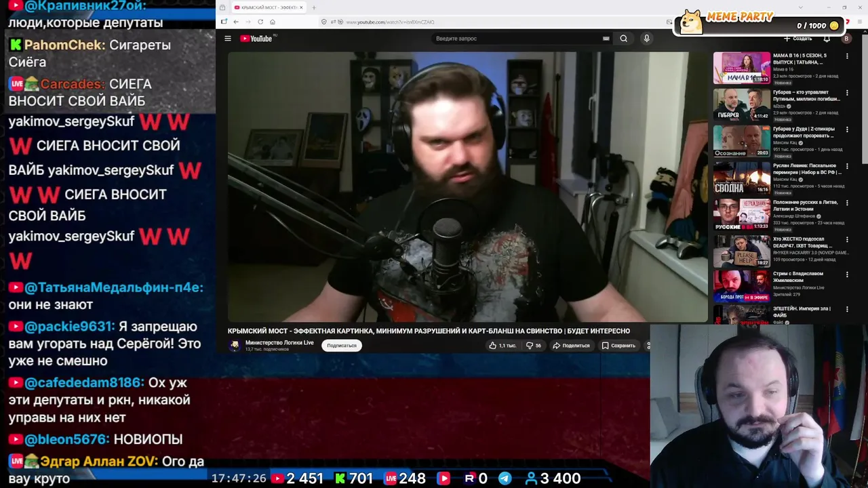The height and width of the screenshot is (488, 868).
Task: Open options for Хто ЖЕСТКО подсосал video
Action: pos(847,239)
